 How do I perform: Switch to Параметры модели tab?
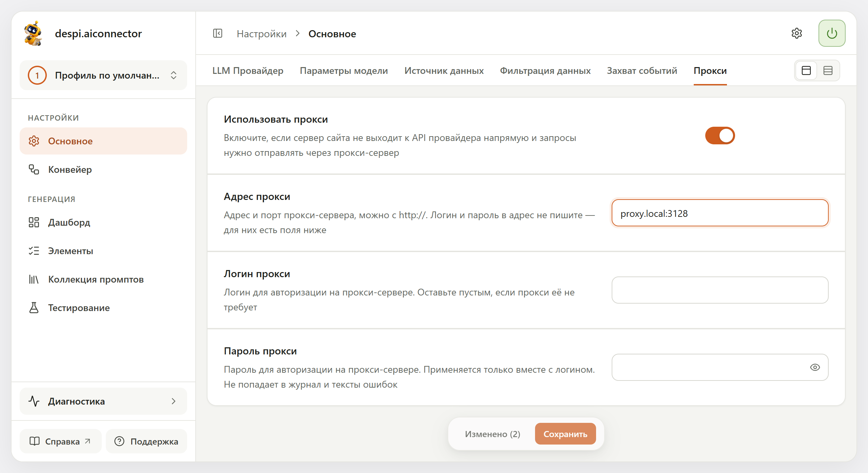tap(344, 70)
